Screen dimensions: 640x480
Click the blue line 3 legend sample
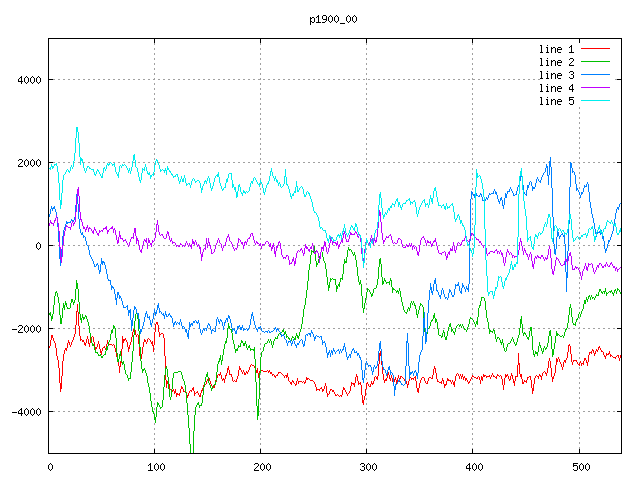click(595, 75)
